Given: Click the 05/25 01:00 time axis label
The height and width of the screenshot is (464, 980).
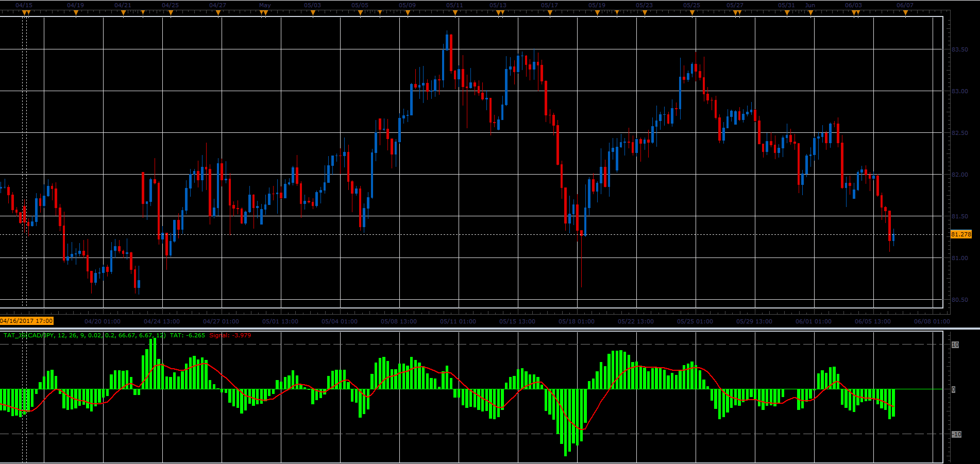Looking at the screenshot, I should click(x=695, y=321).
